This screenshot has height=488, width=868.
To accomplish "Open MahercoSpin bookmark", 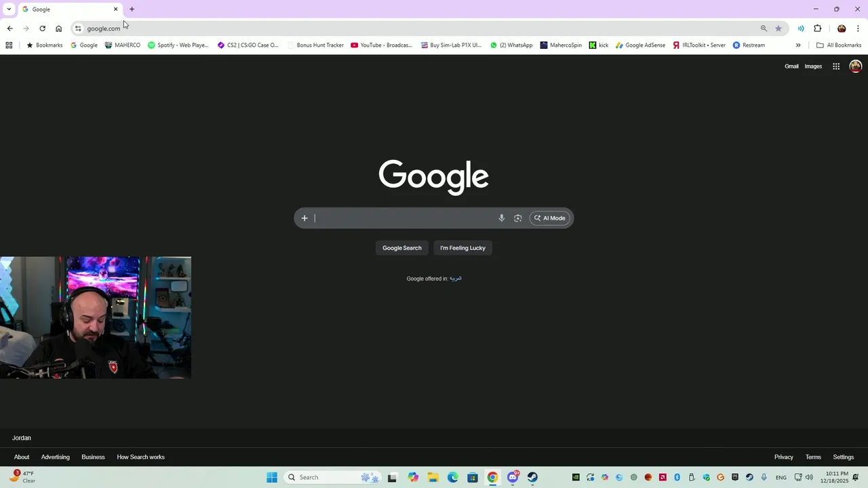I will 561,45.
